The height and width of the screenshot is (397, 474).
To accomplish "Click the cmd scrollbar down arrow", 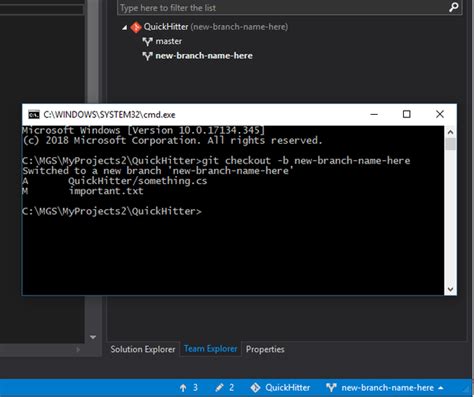I will point(450,289).
